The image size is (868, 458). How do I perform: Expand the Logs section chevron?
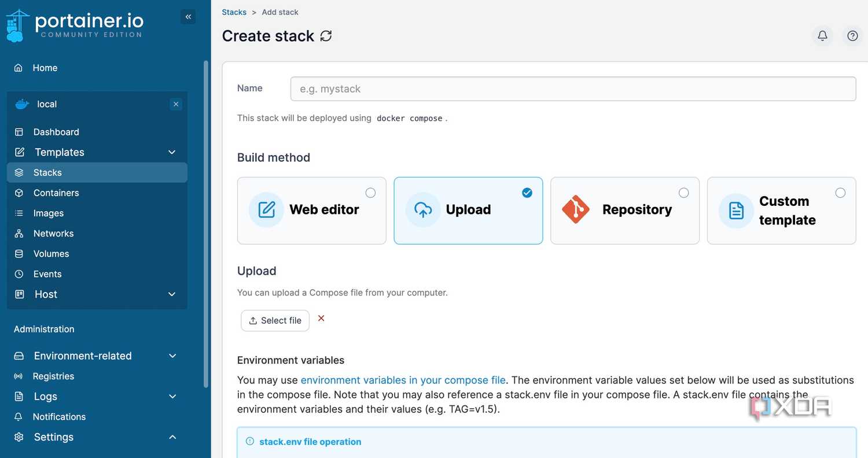click(x=172, y=396)
